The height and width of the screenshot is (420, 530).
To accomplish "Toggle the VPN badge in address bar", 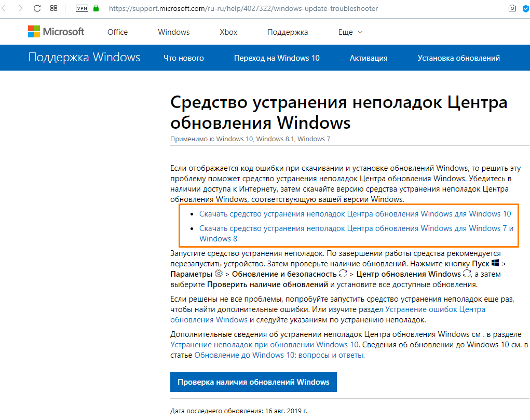I will tap(82, 8).
